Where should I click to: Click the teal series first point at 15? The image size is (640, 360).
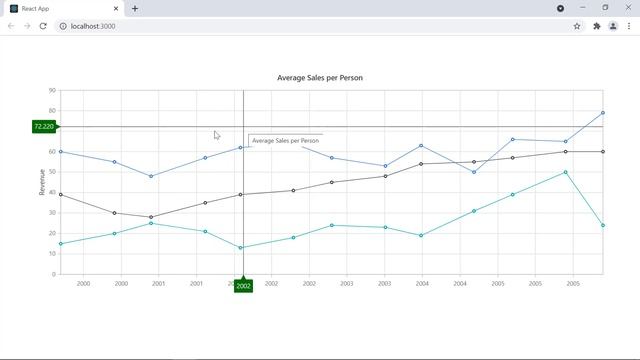61,244
